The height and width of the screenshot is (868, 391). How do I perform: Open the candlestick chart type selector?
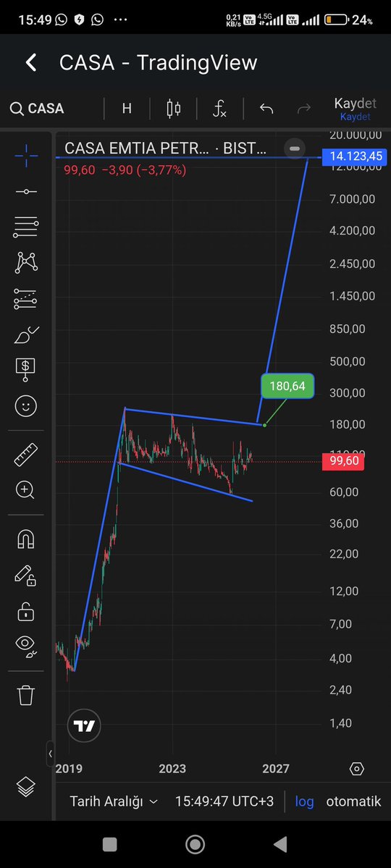point(174,108)
